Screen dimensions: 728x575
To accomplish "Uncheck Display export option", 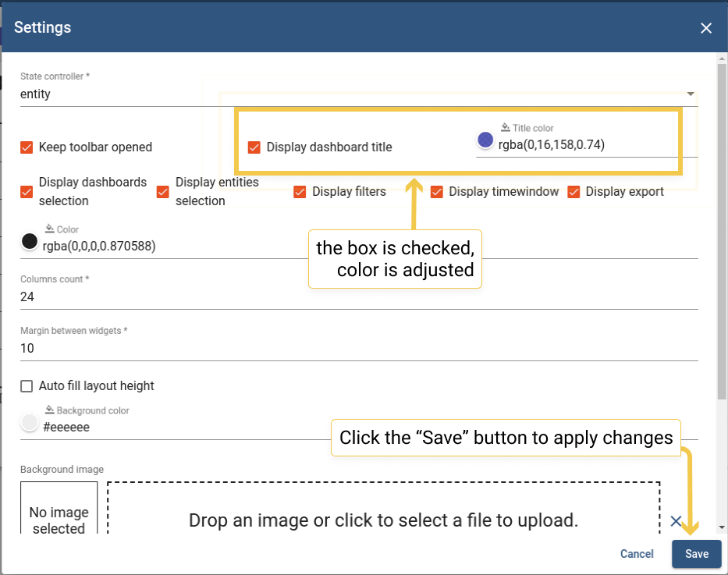I will coord(574,192).
